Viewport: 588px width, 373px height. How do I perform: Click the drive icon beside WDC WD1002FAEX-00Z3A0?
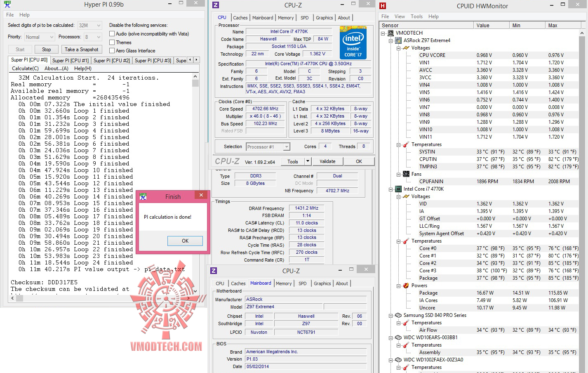click(x=398, y=360)
